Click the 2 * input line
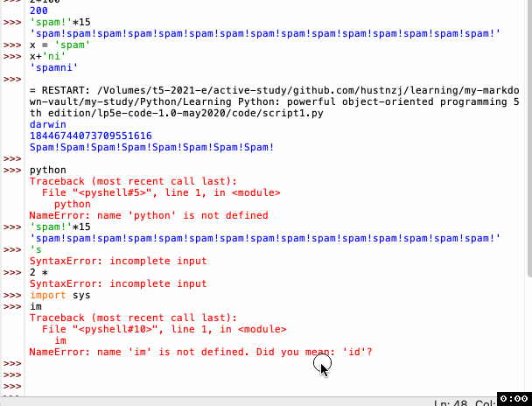532x406 pixels. pyautogui.click(x=38, y=272)
